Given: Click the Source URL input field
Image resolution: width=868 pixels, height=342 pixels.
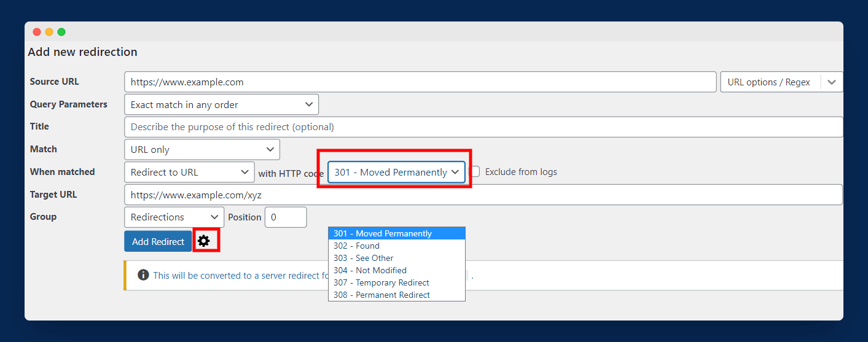Looking at the screenshot, I should point(420,82).
